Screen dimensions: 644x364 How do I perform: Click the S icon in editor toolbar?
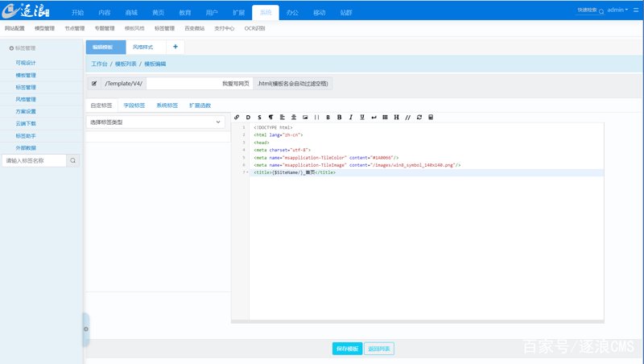[x=259, y=117]
